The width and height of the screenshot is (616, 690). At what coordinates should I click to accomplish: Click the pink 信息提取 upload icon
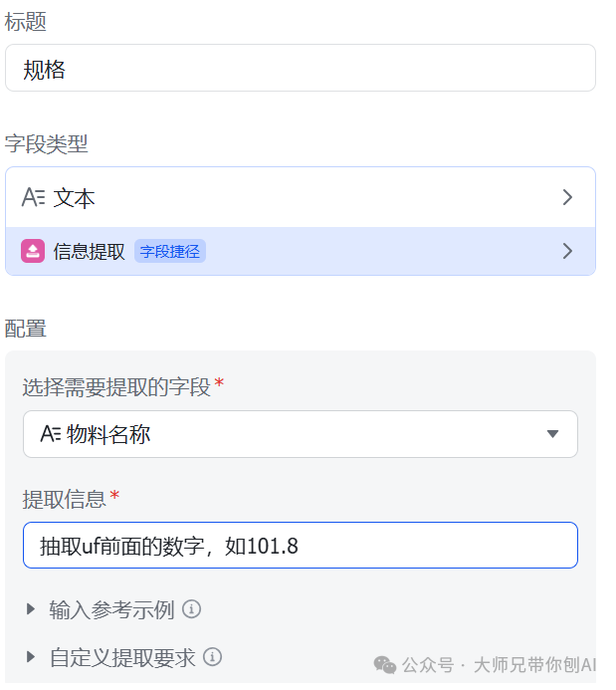coord(33,251)
